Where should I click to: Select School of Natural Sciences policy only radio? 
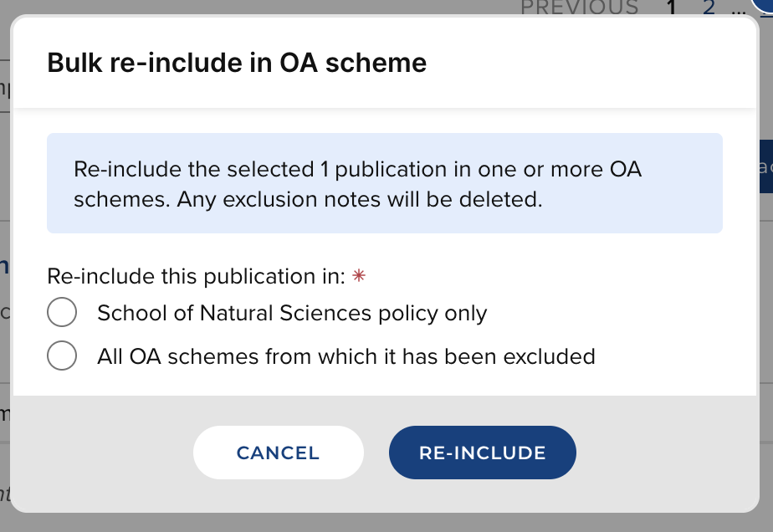(63, 313)
